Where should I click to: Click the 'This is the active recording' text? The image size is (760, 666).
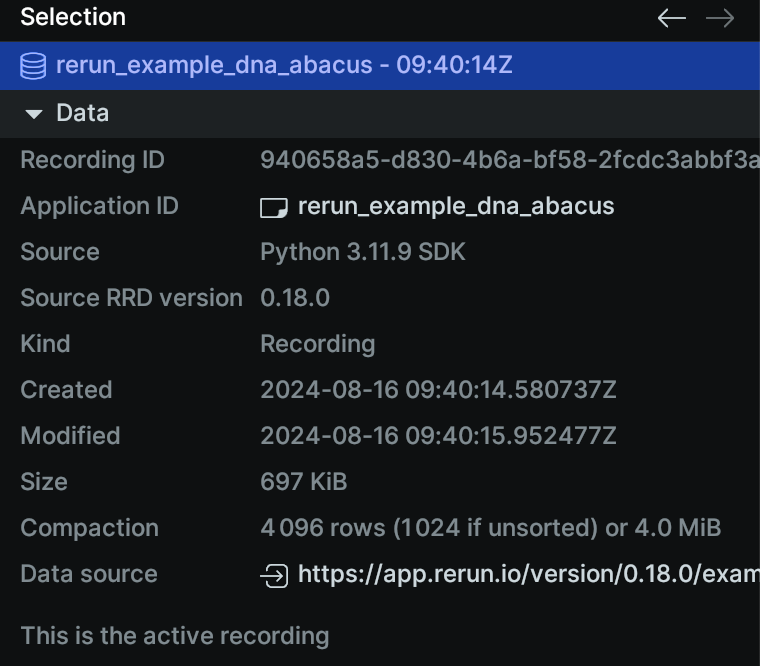pyautogui.click(x=174, y=635)
